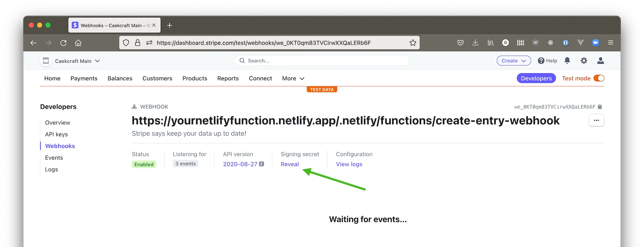Toggle Test mode switch off
Screen dimensions: 644x247
pyautogui.click(x=599, y=78)
